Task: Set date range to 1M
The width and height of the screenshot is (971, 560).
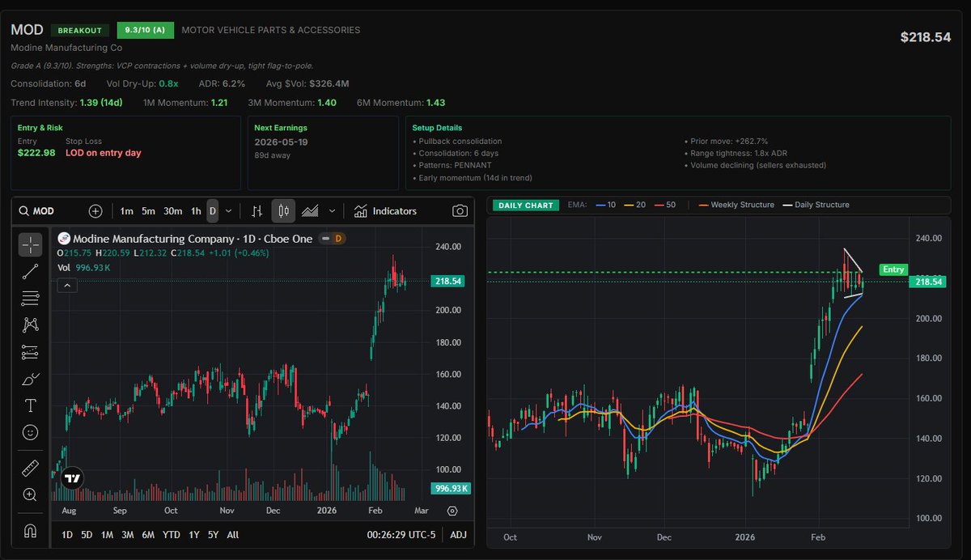Action: [x=108, y=535]
